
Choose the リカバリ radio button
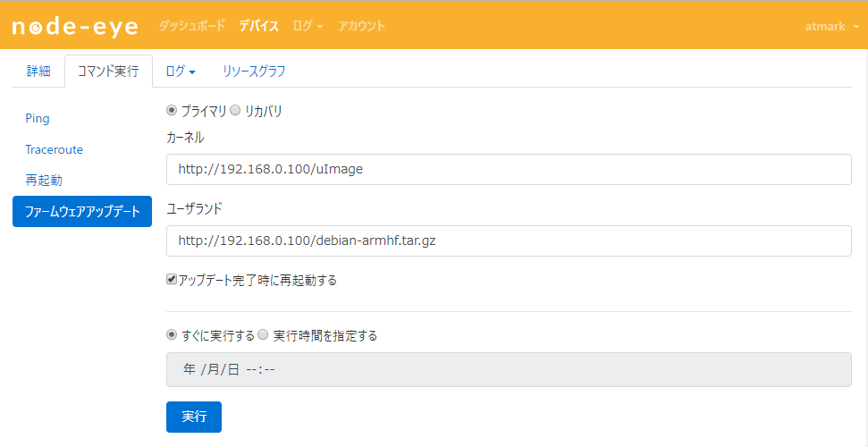tap(235, 110)
